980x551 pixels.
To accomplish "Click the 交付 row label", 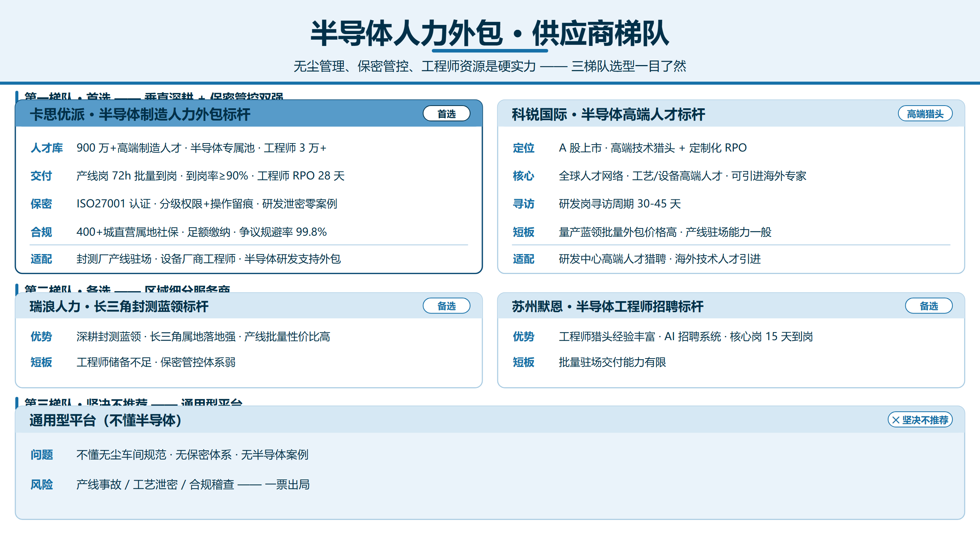I will click(41, 176).
